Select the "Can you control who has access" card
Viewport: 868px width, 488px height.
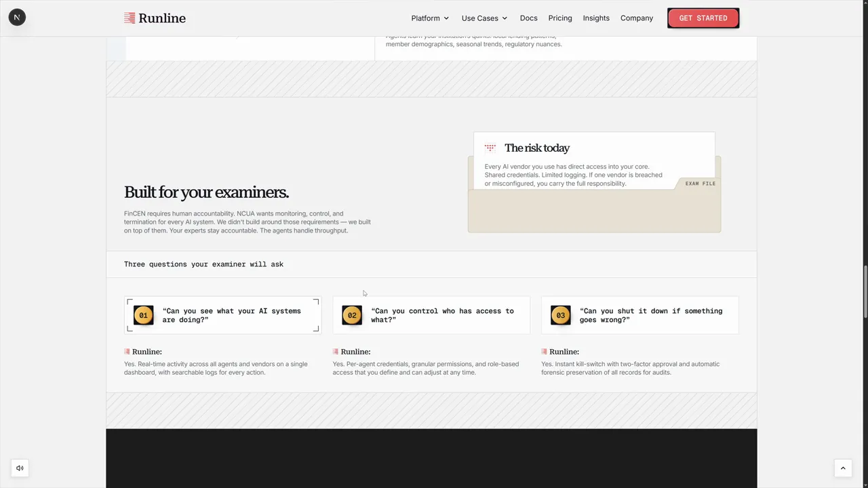(431, 315)
